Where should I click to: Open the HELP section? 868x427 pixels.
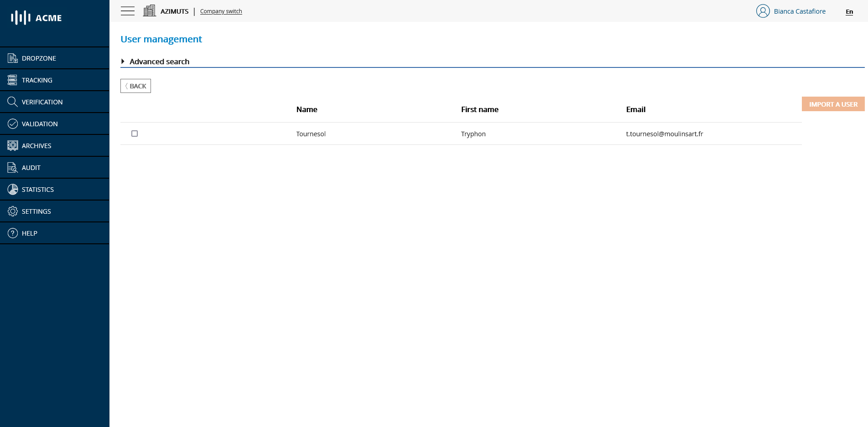[x=12, y=232]
